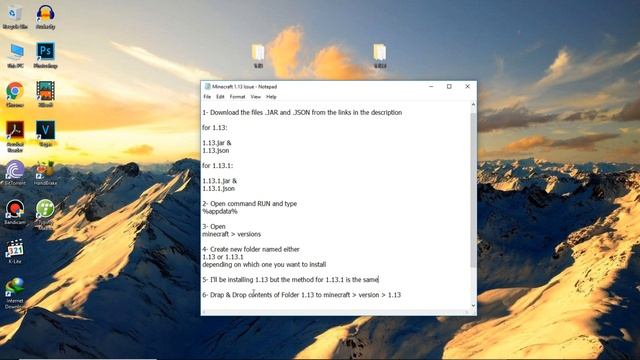Select the green circle icon beside Bandicam
The width and height of the screenshot is (640, 360).
pos(45,214)
